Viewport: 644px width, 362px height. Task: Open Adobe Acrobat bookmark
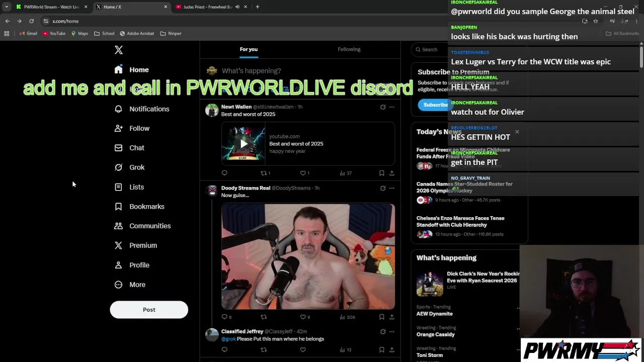(x=137, y=34)
